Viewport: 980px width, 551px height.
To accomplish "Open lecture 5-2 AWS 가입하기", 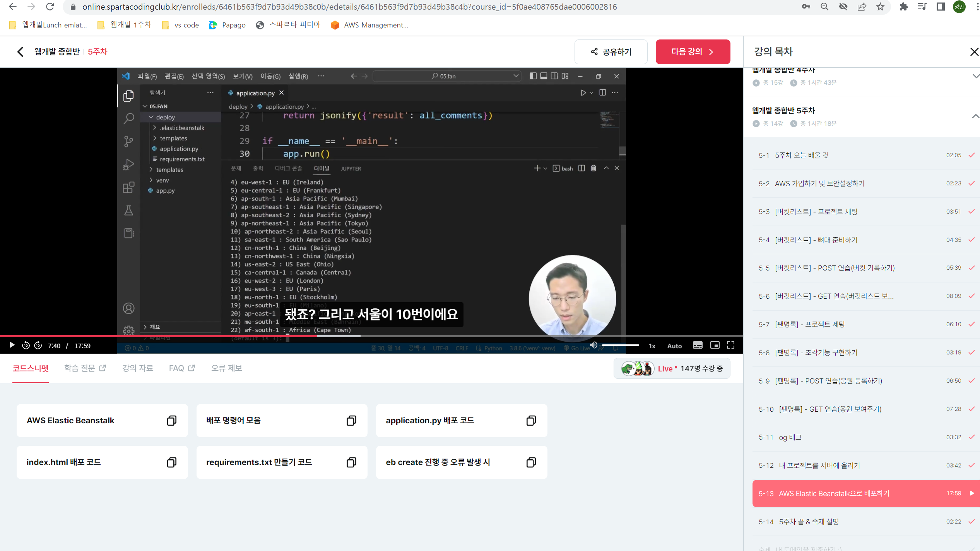I will [x=866, y=183].
